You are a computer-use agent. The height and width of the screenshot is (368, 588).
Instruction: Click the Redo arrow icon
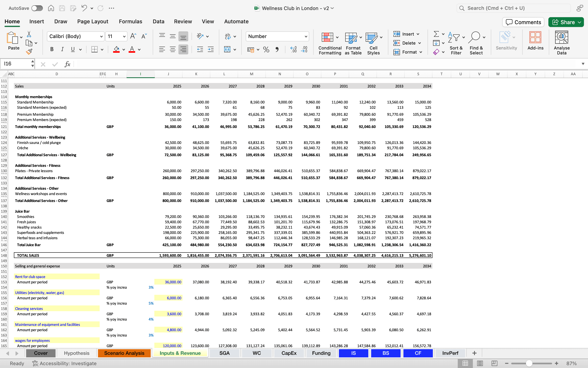point(100,8)
